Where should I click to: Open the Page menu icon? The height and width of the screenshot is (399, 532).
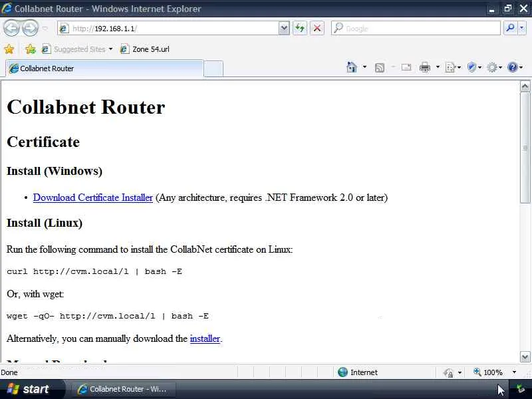tap(453, 68)
